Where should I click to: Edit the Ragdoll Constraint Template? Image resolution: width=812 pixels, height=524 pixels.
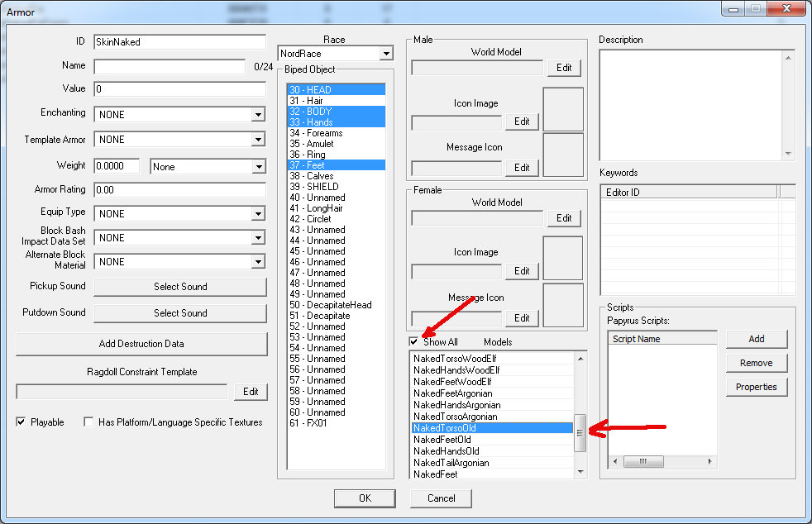click(x=251, y=392)
